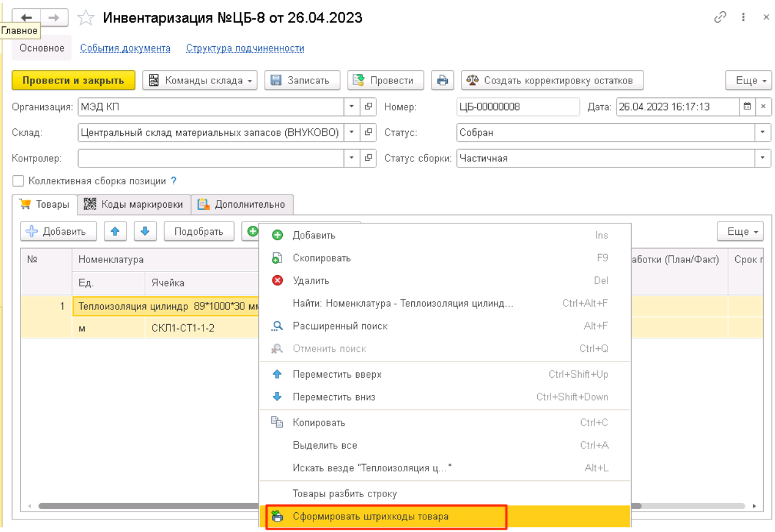Select Сформировать штрихкоды товара entry
Image resolution: width=775 pixels, height=532 pixels.
(x=445, y=516)
